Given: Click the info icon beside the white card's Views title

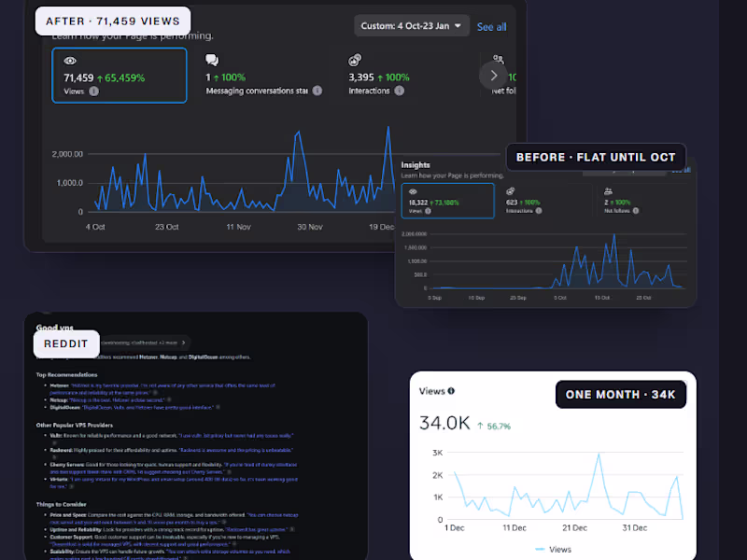Looking at the screenshot, I should 451,391.
